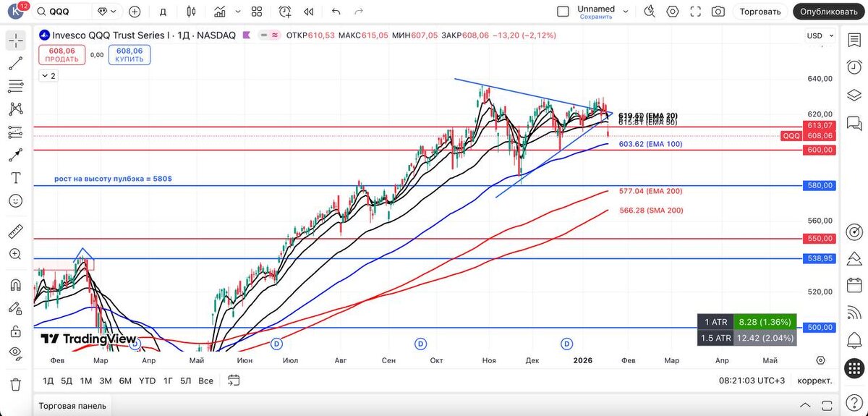Screen dimensions: 868x416
Task: Select the trend line drawing tool
Action: [15, 63]
